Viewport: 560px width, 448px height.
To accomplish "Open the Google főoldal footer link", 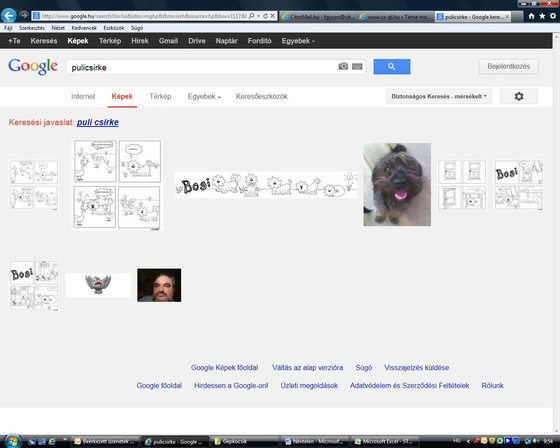I will click(x=159, y=385).
